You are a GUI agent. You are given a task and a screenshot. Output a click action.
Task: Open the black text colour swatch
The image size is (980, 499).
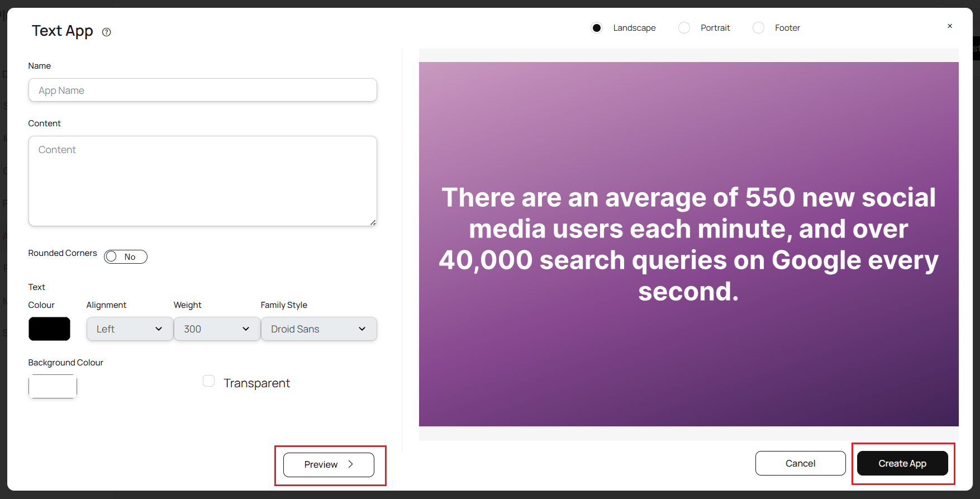(49, 329)
